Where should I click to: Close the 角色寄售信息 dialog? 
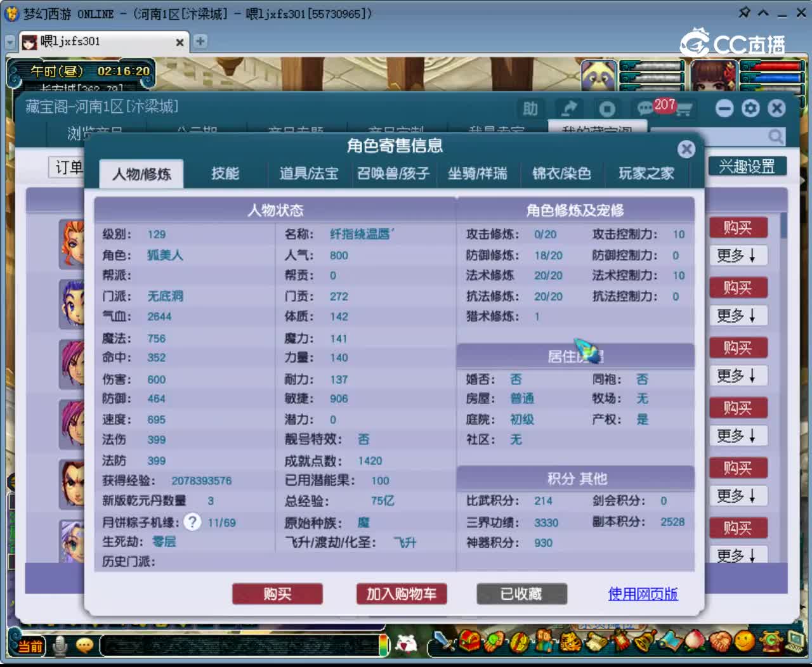(686, 149)
